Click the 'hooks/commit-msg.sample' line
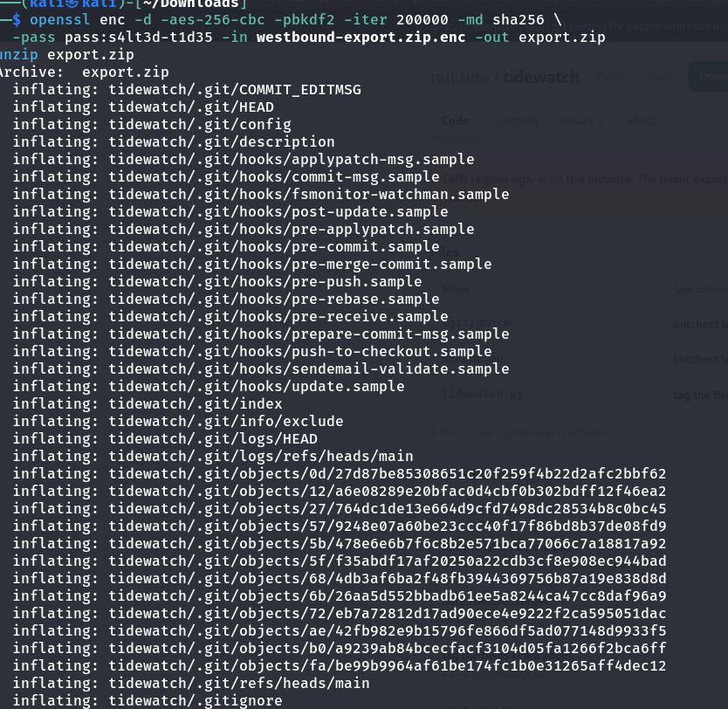Image resolution: width=728 pixels, height=709 pixels. [x=226, y=177]
